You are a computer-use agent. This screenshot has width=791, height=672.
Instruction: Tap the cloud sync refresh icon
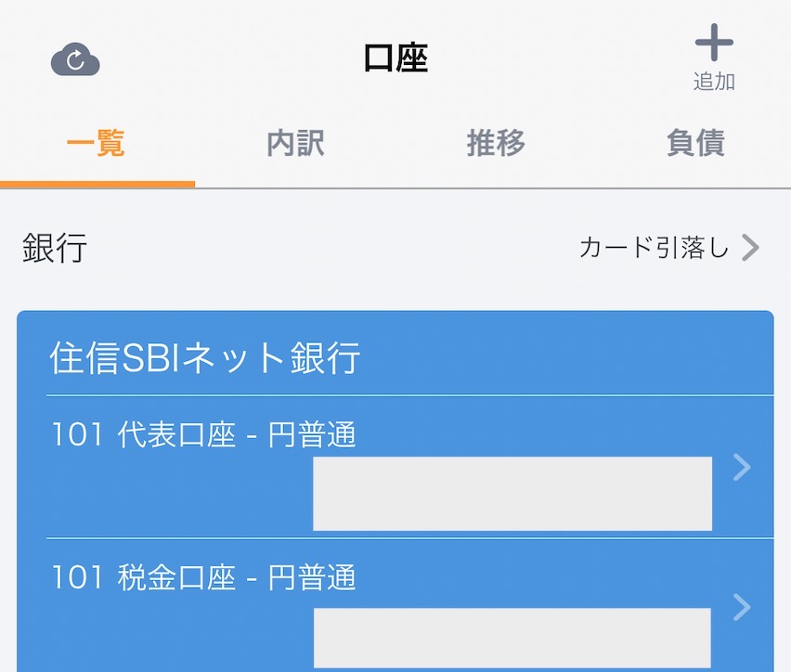[75, 61]
